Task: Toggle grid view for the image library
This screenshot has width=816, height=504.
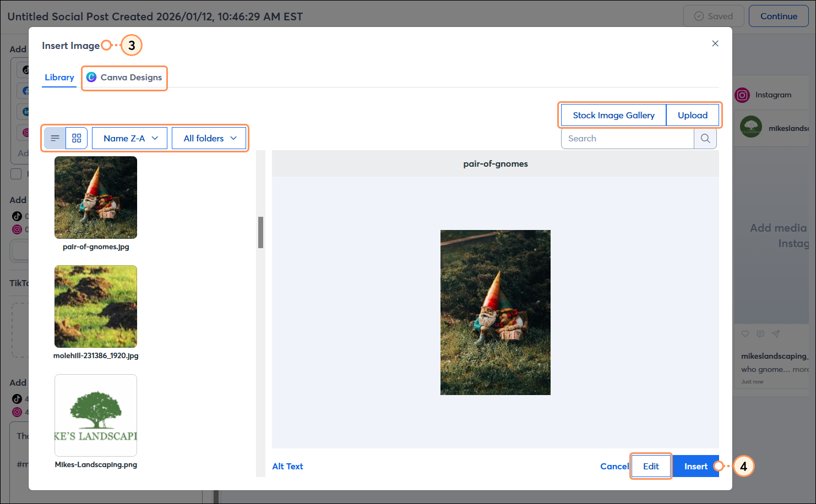Action: pyautogui.click(x=76, y=138)
